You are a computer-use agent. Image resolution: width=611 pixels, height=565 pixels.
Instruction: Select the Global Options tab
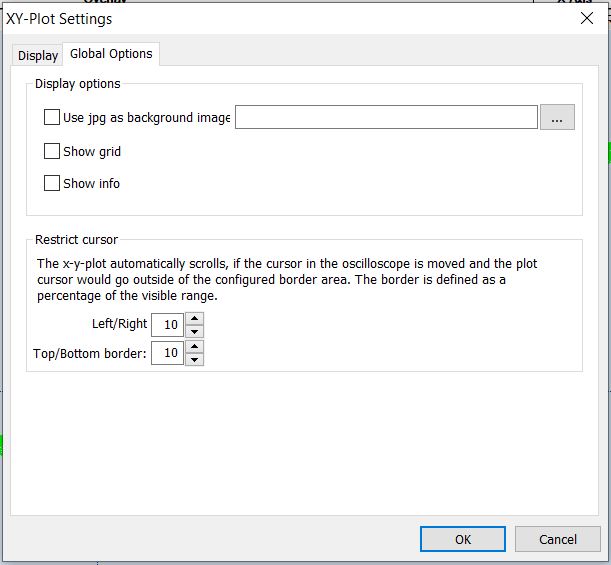pyautogui.click(x=111, y=54)
